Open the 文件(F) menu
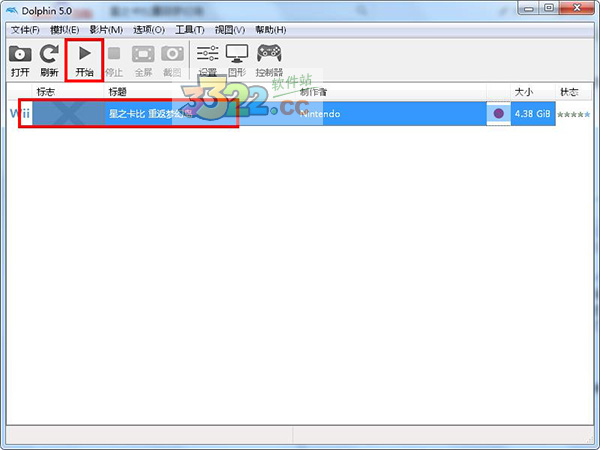 pyautogui.click(x=25, y=30)
